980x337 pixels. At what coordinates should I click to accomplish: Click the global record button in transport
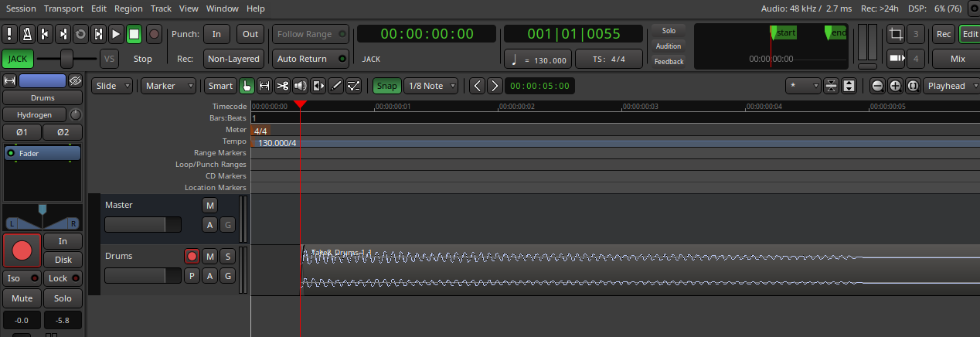pyautogui.click(x=154, y=34)
